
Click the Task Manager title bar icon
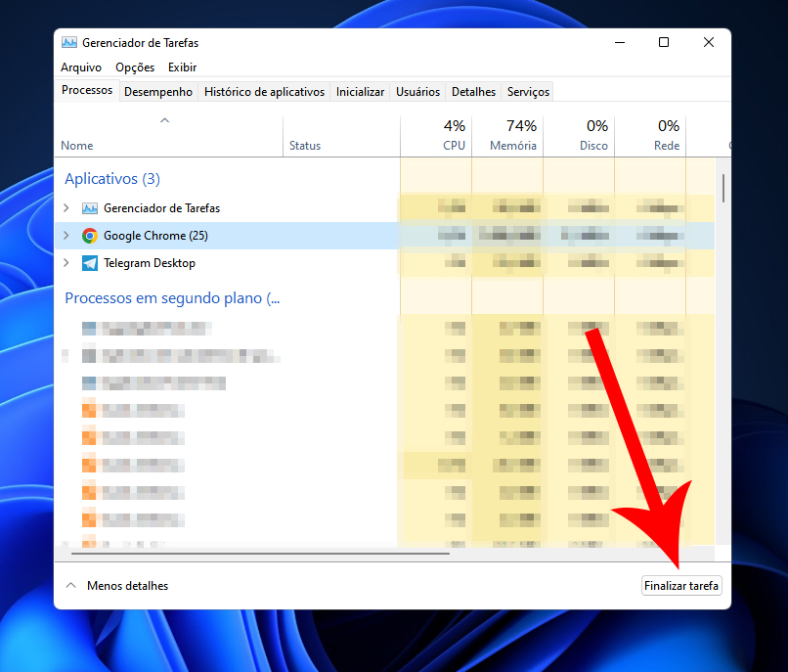tap(69, 43)
